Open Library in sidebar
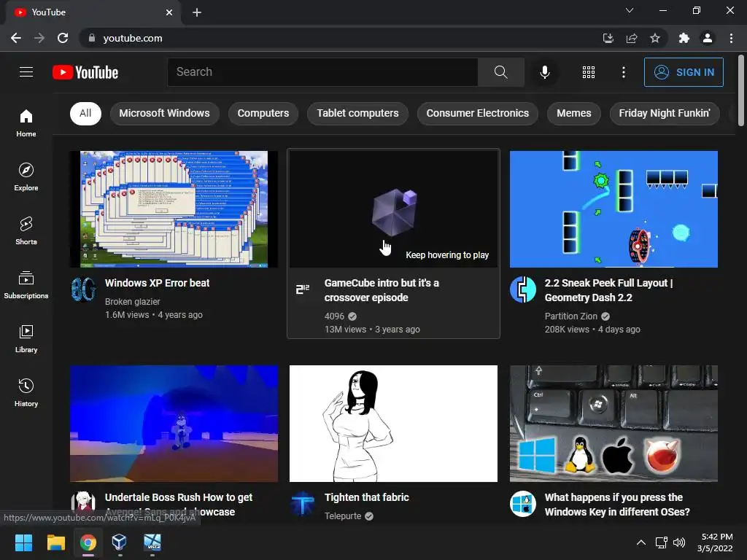The width and height of the screenshot is (747, 560). tap(26, 338)
